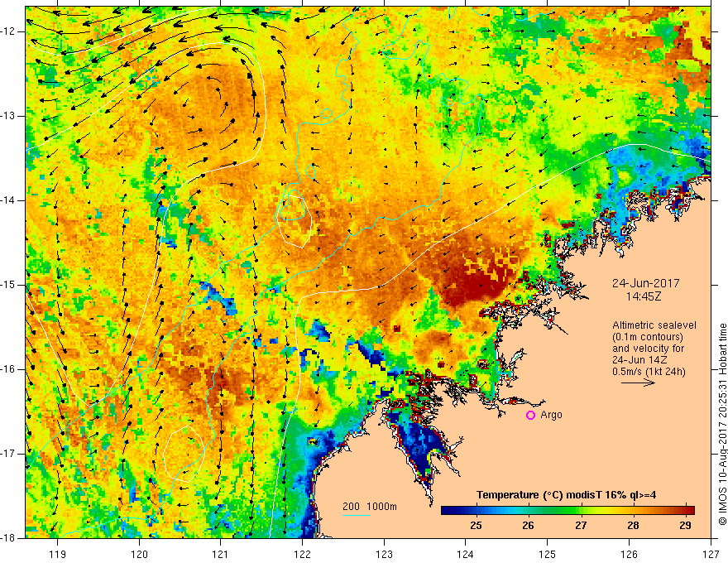Click the 0.5m/s velocity scale arrow
The image size is (728, 563).
pos(638,383)
